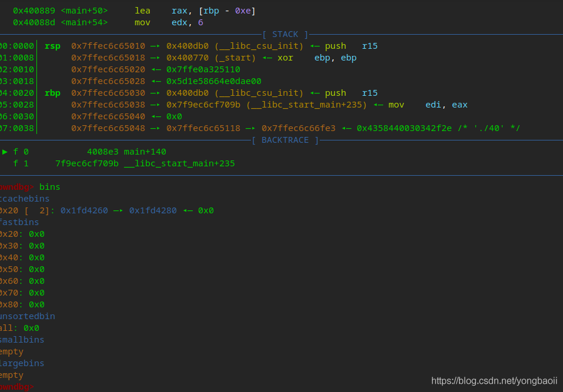Click the fastbin 0x40 entry

[22, 258]
